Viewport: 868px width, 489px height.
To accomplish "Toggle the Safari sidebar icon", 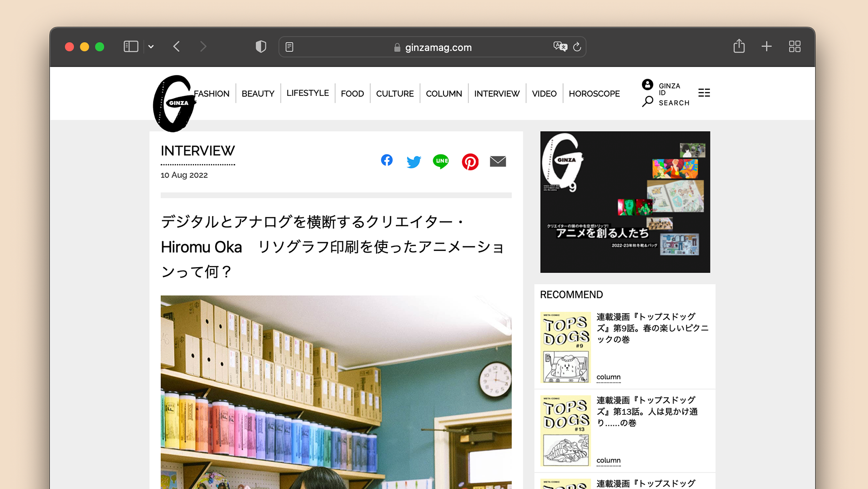I will click(x=131, y=47).
